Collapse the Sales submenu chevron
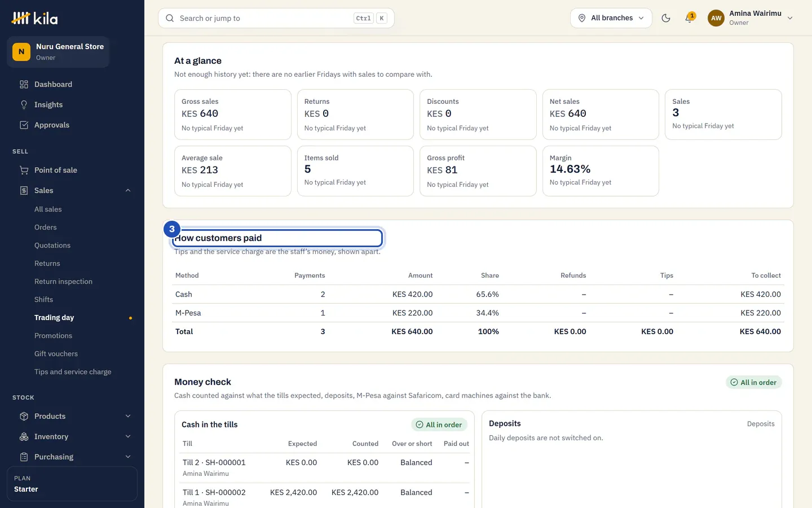The height and width of the screenshot is (508, 812). point(128,191)
